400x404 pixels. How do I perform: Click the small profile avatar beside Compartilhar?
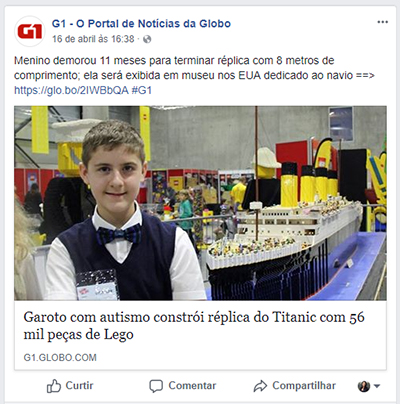point(364,386)
